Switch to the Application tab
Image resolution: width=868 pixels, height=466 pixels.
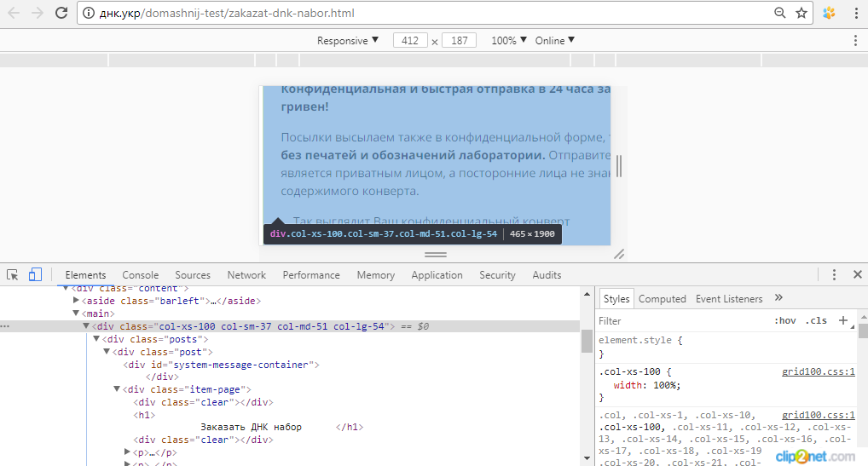point(437,274)
